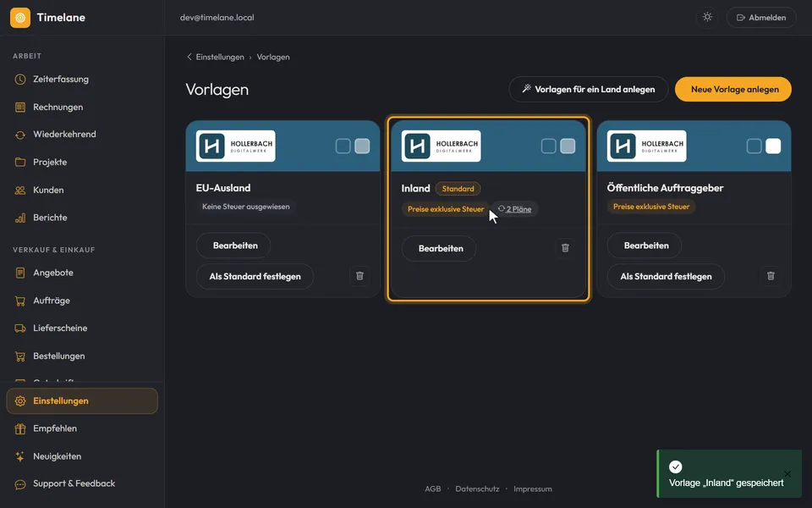Click the dark blue swatch on EU-Ausland card

pos(343,146)
